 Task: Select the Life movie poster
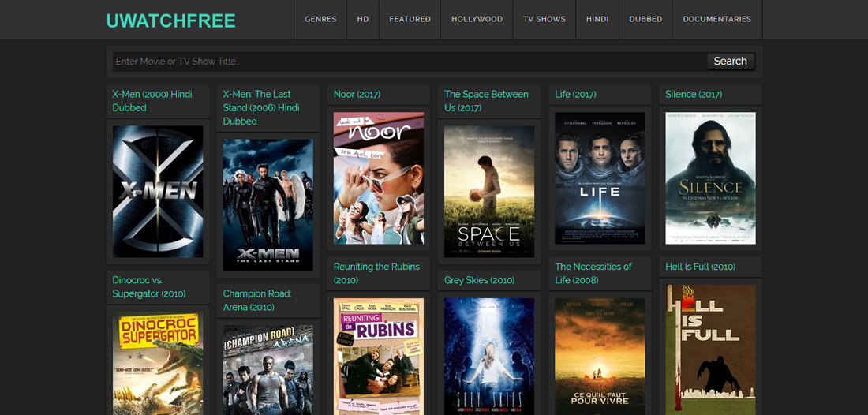point(600,178)
